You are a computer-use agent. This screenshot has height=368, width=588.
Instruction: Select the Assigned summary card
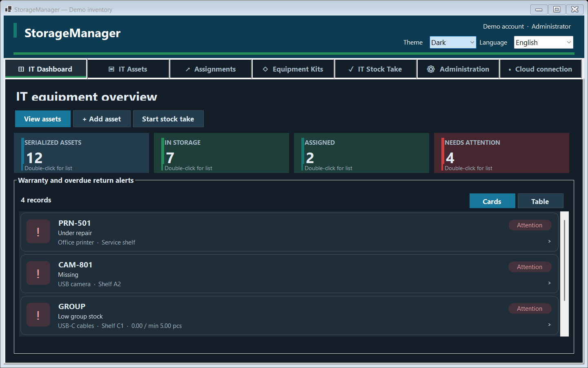point(361,153)
